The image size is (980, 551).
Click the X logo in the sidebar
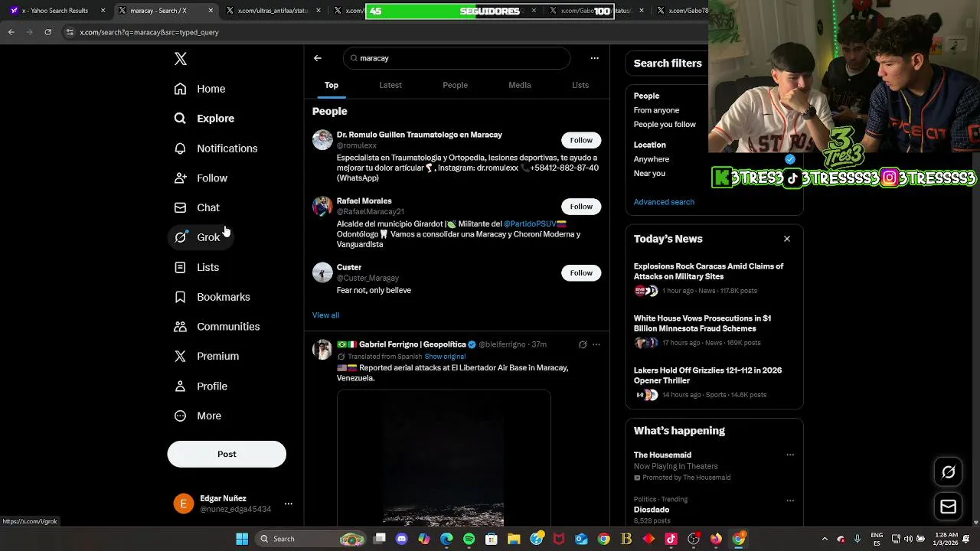pos(181,59)
